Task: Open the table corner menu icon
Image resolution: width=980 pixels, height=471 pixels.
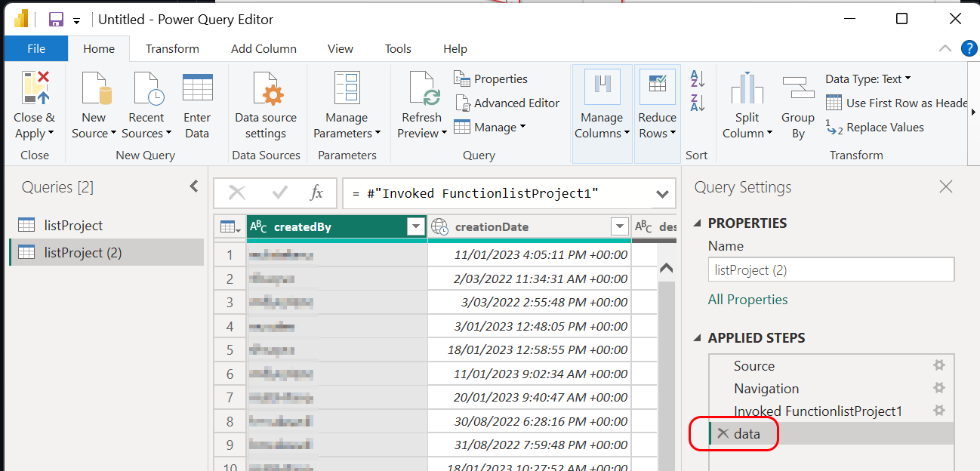Action: [230, 226]
